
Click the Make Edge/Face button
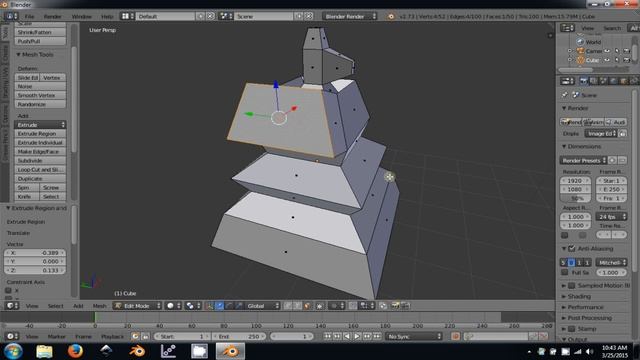(40, 152)
